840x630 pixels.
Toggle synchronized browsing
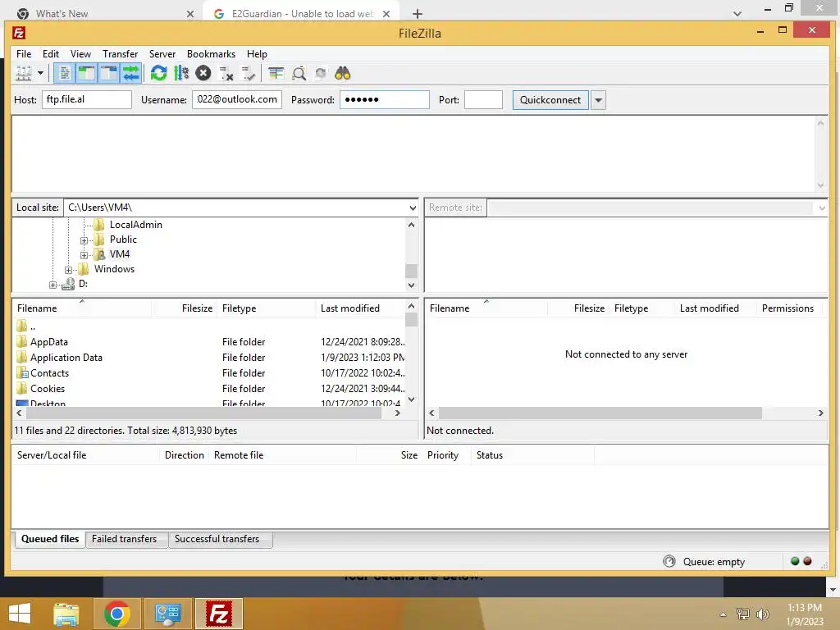pyautogui.click(x=321, y=73)
